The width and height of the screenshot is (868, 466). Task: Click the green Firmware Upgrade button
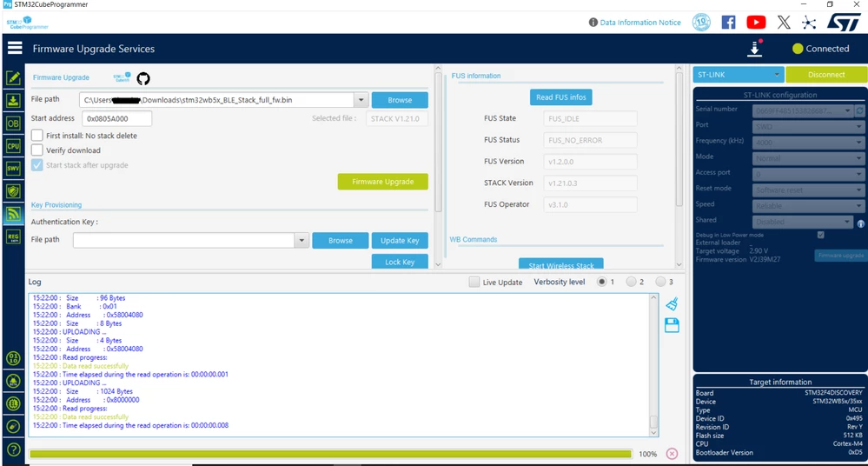click(x=382, y=182)
